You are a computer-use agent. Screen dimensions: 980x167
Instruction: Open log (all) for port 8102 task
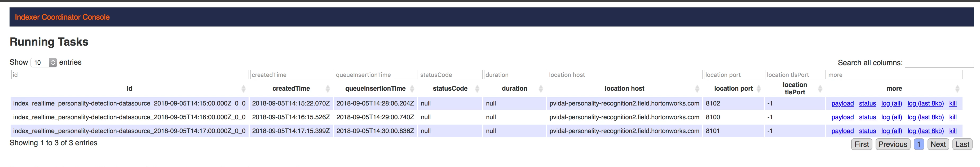(891, 103)
